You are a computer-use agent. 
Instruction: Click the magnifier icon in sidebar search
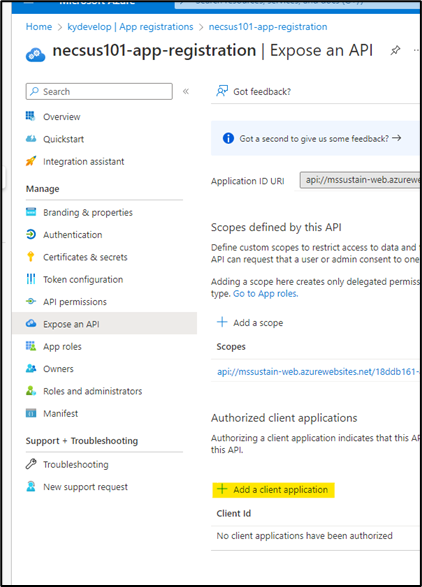(x=34, y=91)
